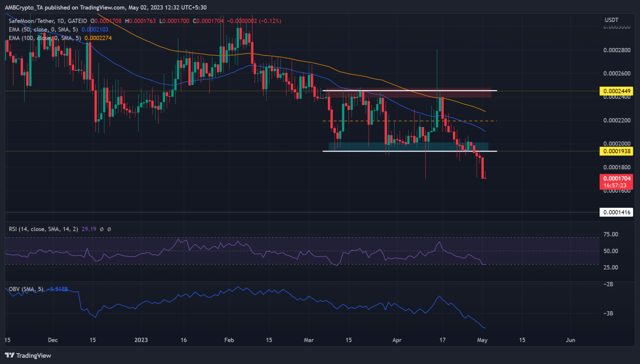This screenshot has height=364, width=640.
Task: Open the TradingView.com link in the header
Action: pyautogui.click(x=103, y=7)
